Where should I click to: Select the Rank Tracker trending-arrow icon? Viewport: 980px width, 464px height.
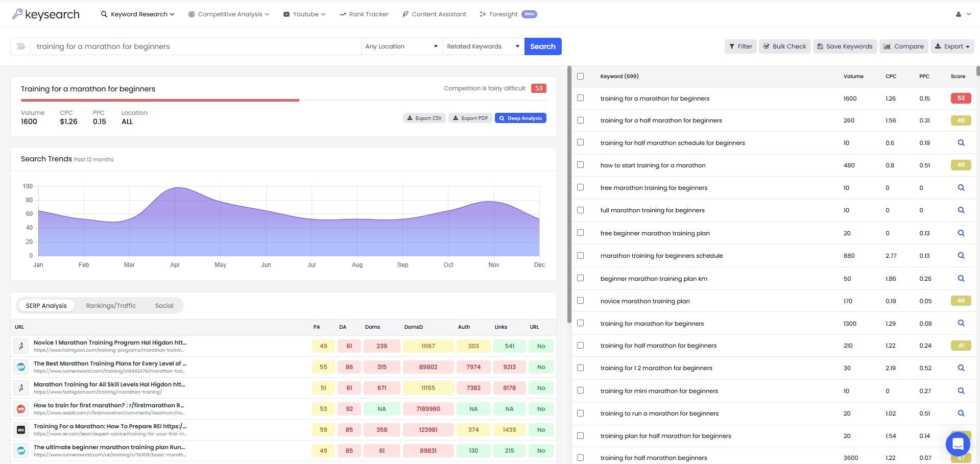tap(343, 14)
